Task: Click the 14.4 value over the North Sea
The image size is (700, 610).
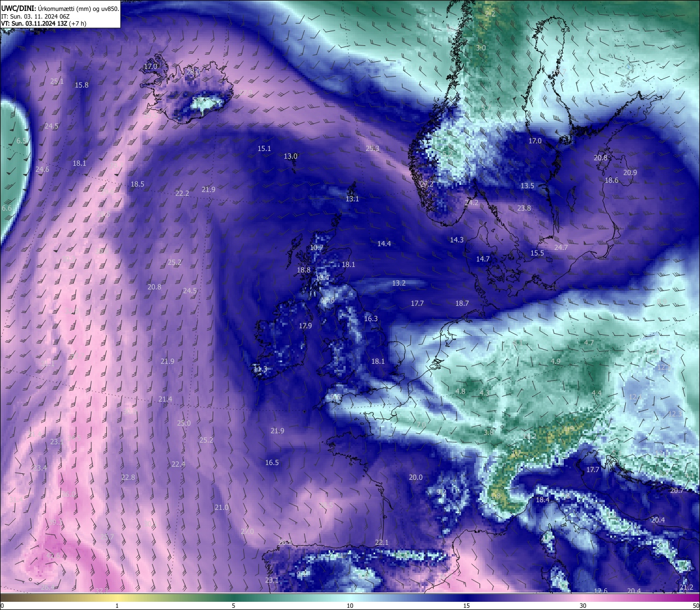Action: pyautogui.click(x=384, y=244)
